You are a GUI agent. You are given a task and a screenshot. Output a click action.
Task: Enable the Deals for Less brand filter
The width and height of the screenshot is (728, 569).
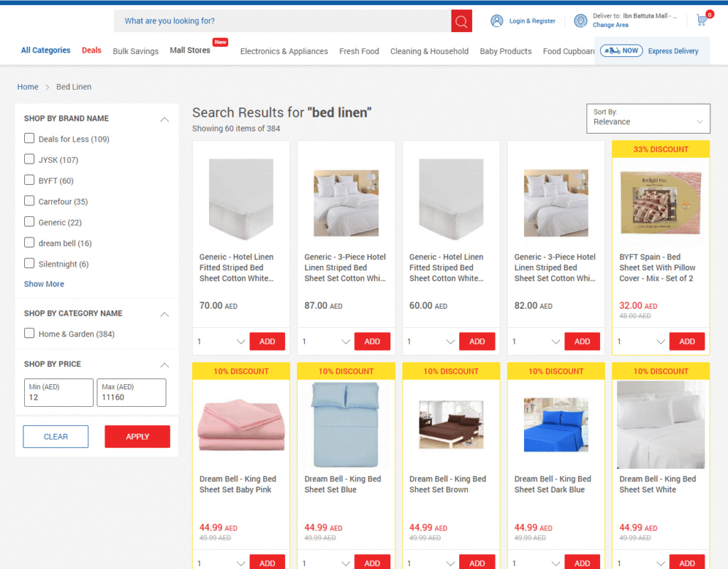[x=29, y=139]
